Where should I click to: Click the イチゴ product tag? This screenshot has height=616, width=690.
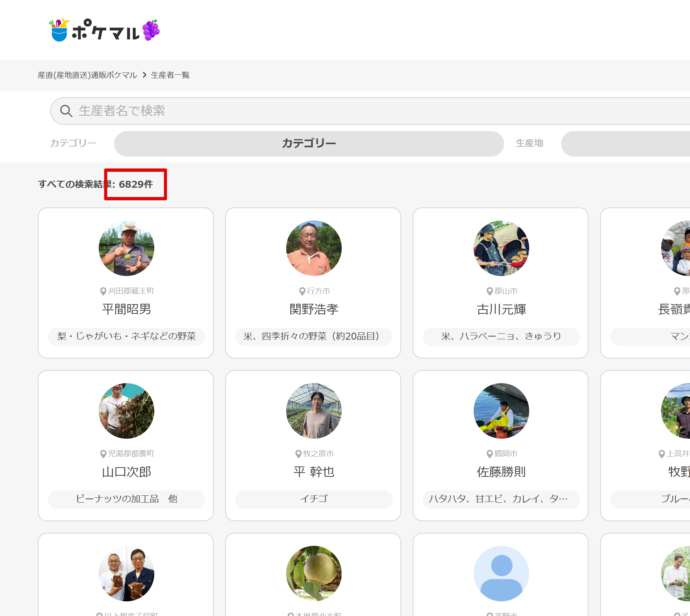click(314, 499)
